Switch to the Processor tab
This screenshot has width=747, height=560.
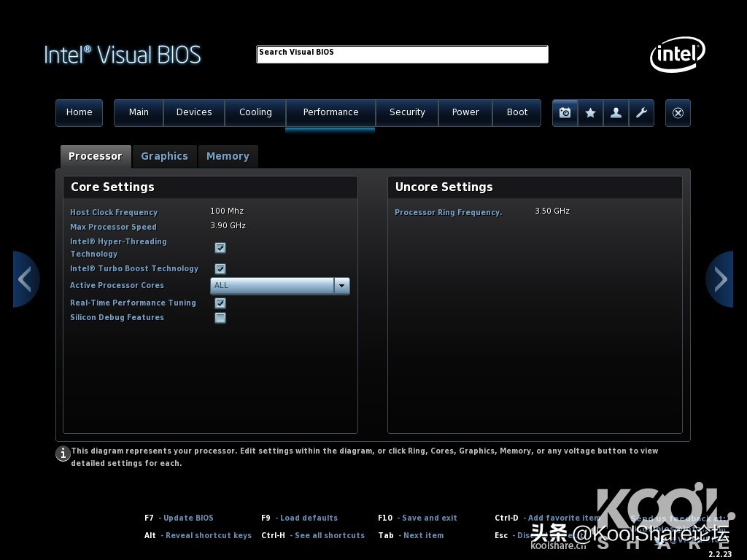tap(96, 156)
